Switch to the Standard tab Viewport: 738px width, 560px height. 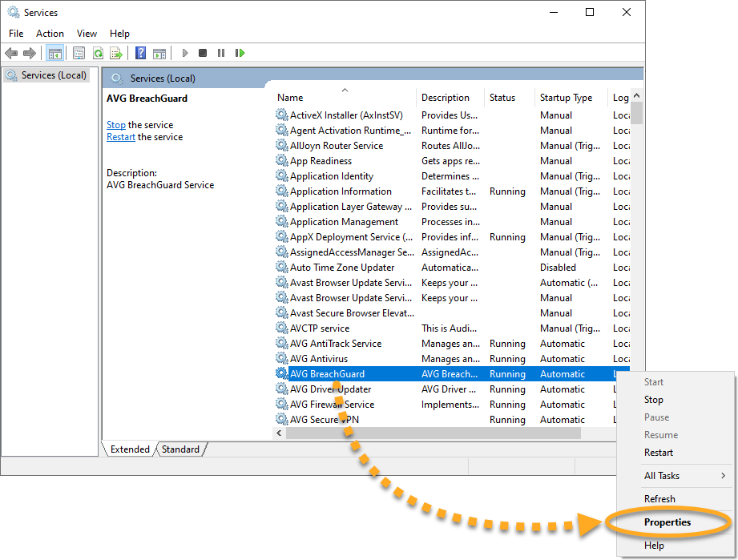pos(180,449)
